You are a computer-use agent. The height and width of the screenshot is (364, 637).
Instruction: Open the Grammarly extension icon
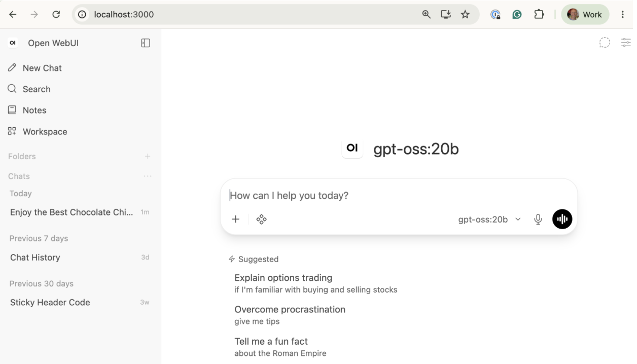click(x=517, y=15)
